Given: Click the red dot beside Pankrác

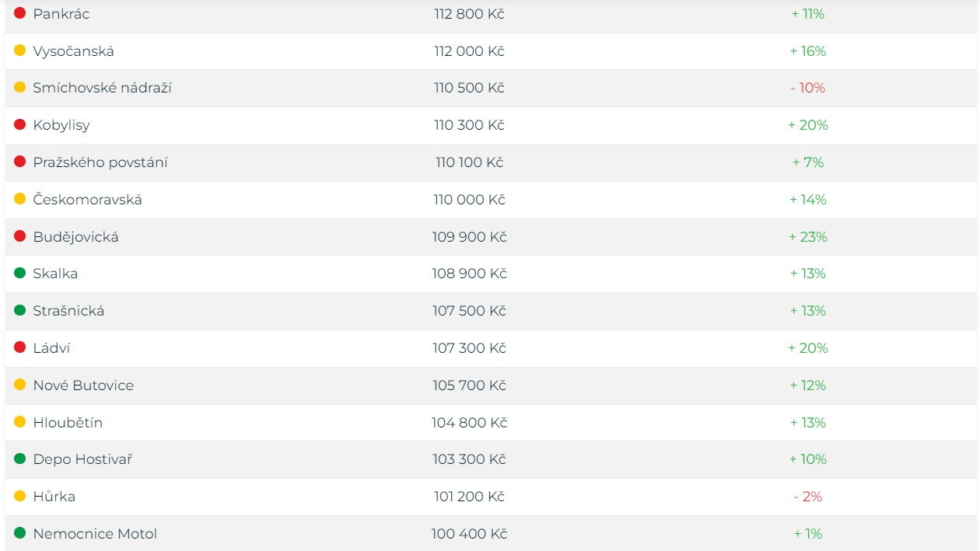Looking at the screenshot, I should [x=20, y=13].
